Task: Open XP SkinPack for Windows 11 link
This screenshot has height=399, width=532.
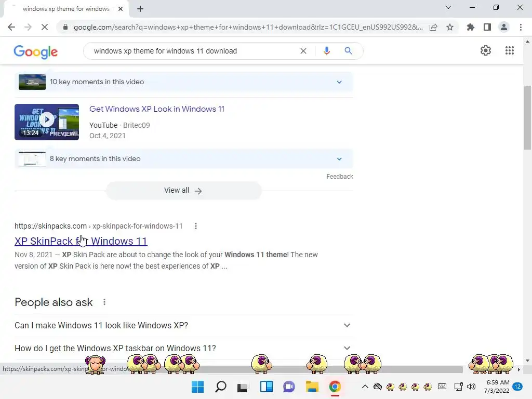Action: click(81, 241)
